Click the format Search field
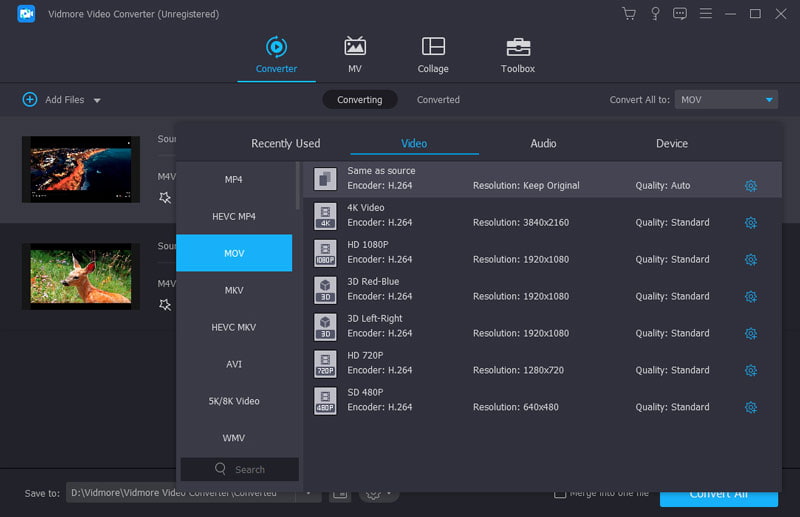Viewport: 800px width, 517px height. [x=240, y=469]
